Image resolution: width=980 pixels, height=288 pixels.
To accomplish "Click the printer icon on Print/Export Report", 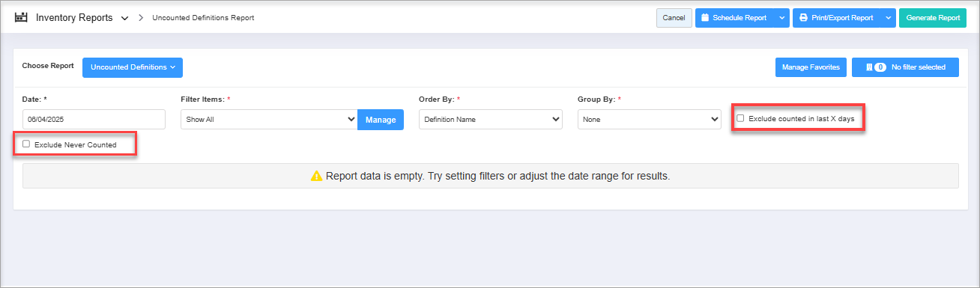I will coord(803,18).
